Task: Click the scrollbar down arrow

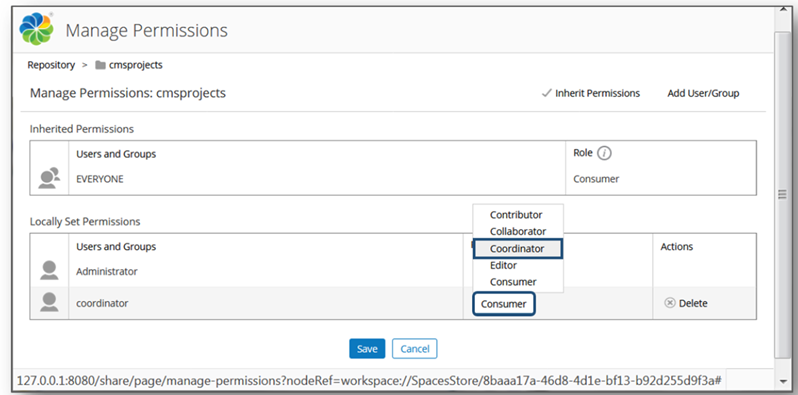Action: tap(782, 381)
